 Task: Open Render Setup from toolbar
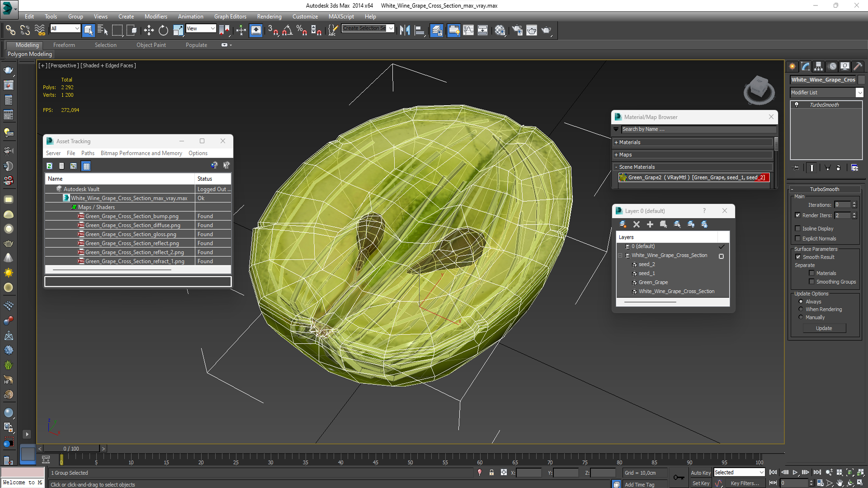517,30
